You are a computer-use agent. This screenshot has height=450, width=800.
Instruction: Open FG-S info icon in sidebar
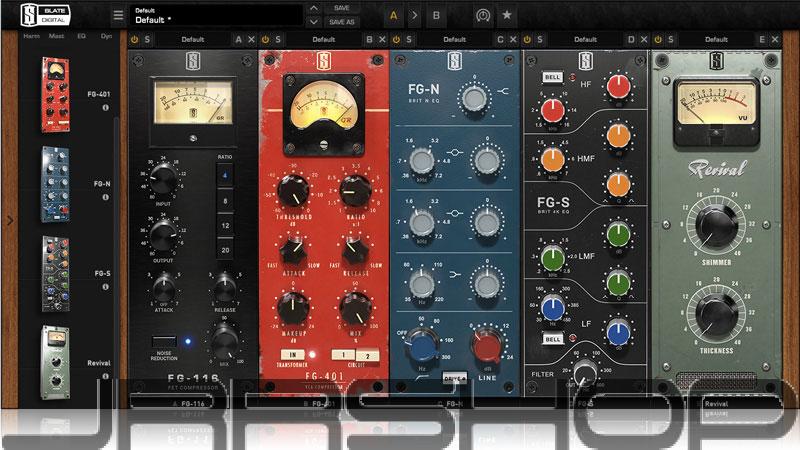coord(106,287)
